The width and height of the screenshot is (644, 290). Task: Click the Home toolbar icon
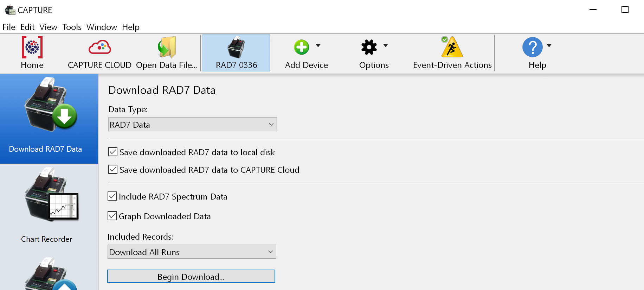[x=32, y=47]
